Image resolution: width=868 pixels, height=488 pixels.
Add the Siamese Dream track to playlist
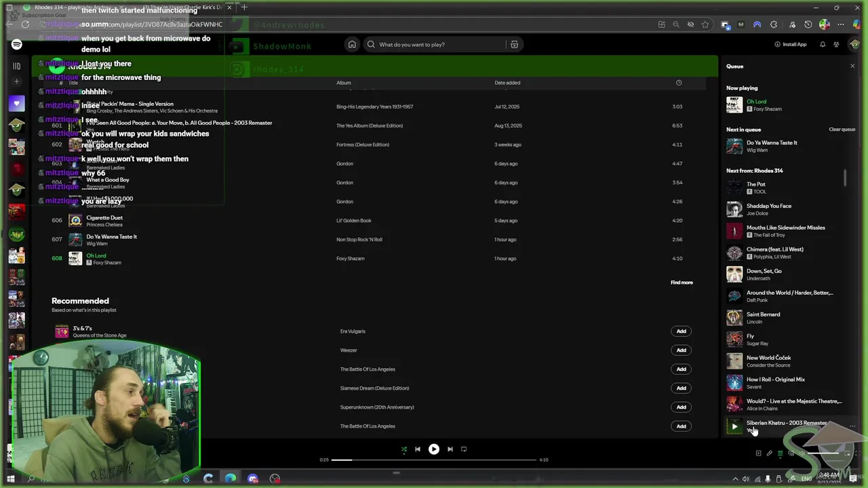click(x=681, y=388)
